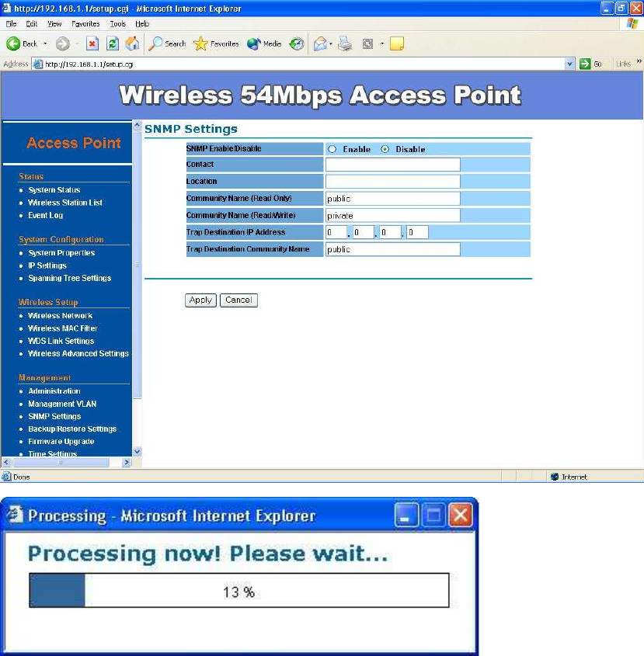This screenshot has height=656, width=644.
Task: Click the Windows flag logo icon
Action: point(632,23)
